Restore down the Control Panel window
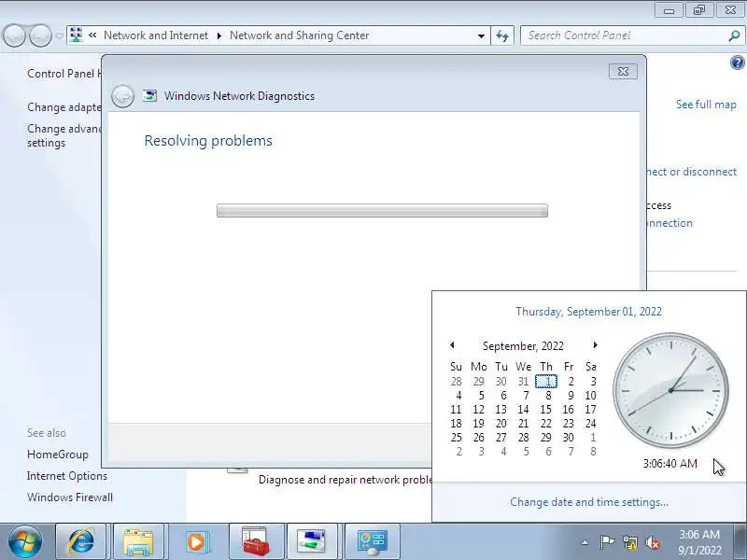The image size is (747, 560). point(698,10)
